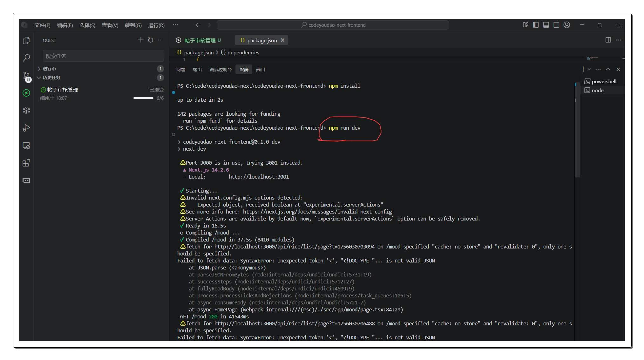
Task: Open the 查看(V) menu
Action: click(110, 25)
